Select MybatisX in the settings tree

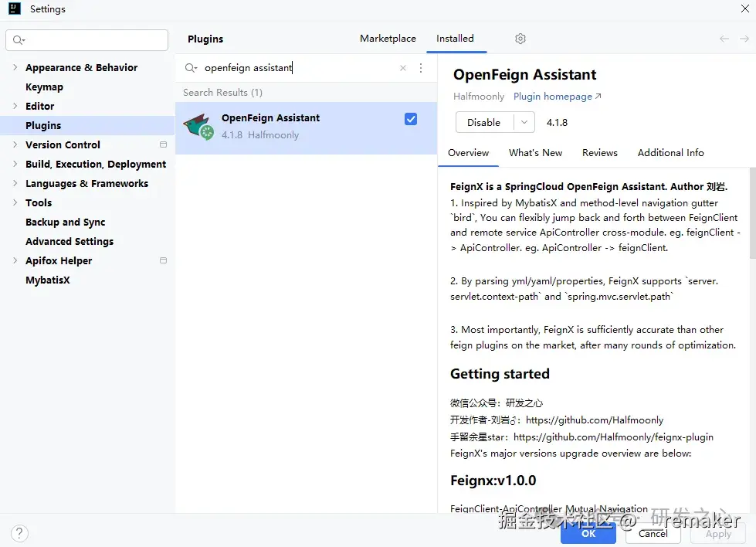pyautogui.click(x=48, y=280)
